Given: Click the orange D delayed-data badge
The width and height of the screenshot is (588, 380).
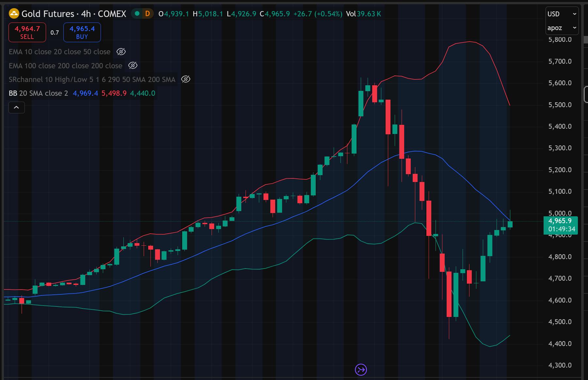Looking at the screenshot, I should click(148, 14).
